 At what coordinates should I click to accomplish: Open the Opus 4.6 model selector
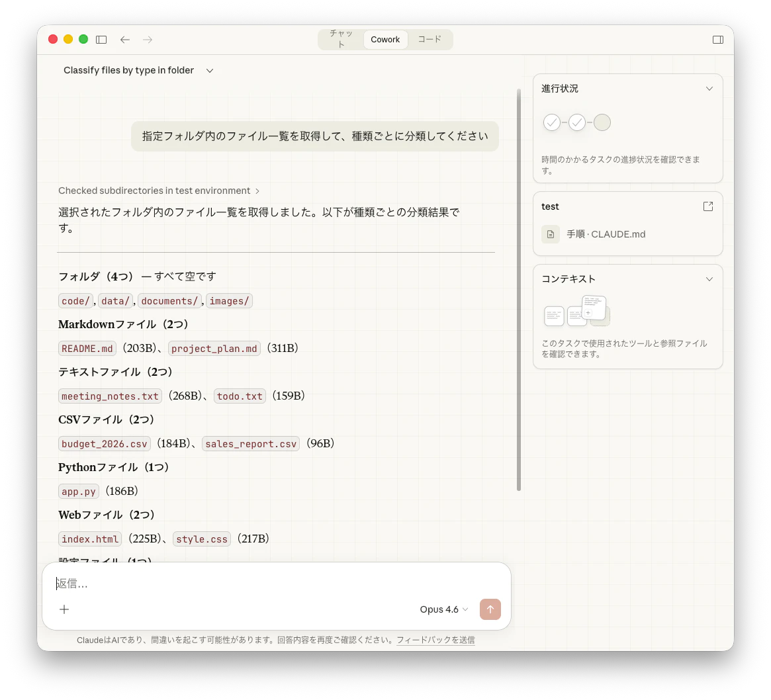coord(443,609)
